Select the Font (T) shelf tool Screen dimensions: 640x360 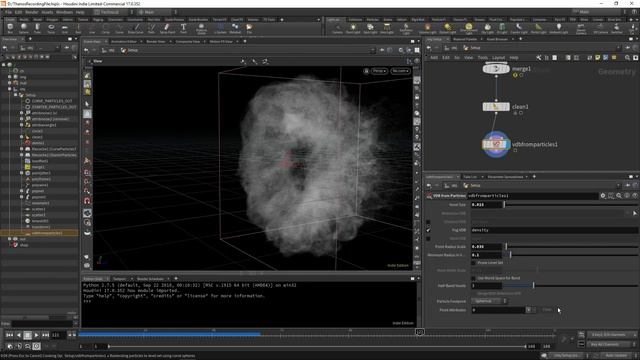(183, 28)
